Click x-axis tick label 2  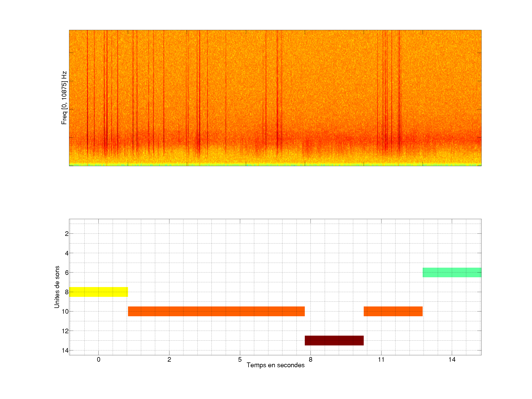(x=169, y=359)
